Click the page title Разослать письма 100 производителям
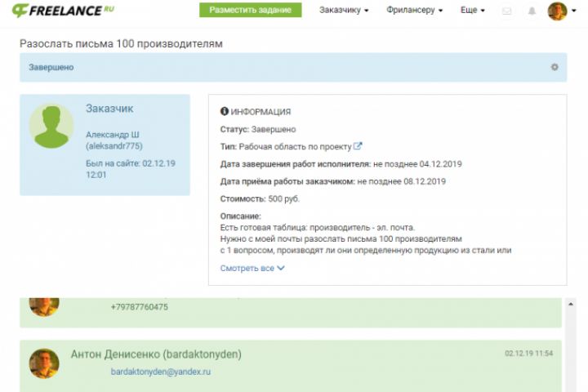588x392 pixels. tap(121, 43)
